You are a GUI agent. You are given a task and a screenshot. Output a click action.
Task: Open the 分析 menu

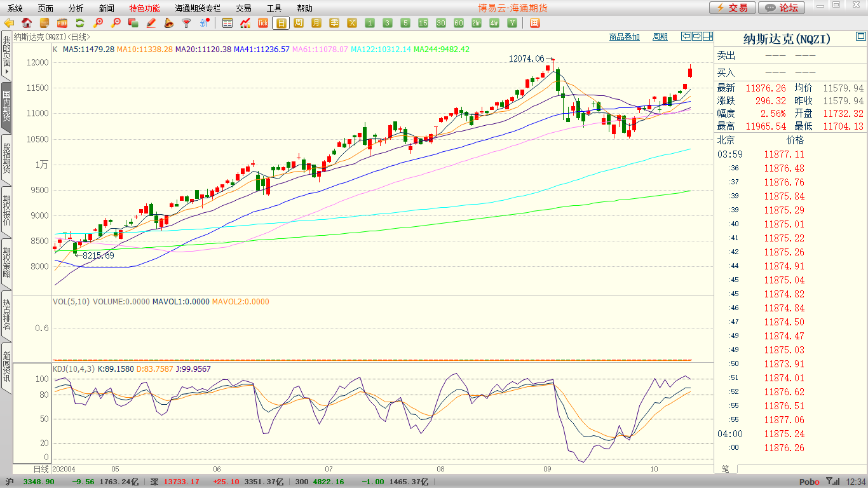76,8
